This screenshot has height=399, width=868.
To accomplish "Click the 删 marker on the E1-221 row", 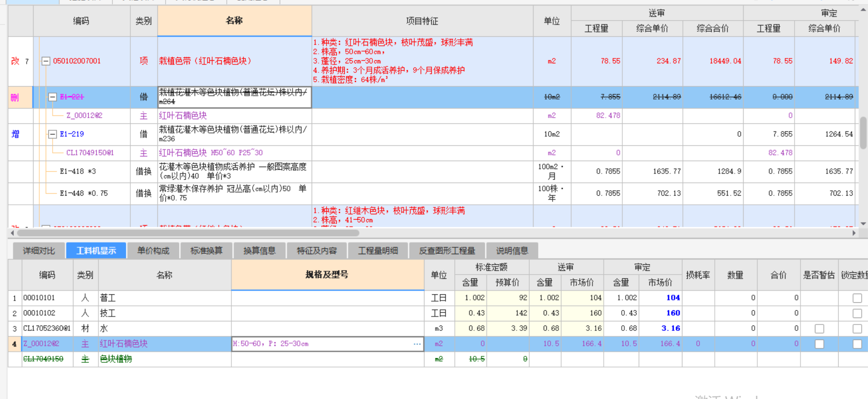I will point(14,97).
